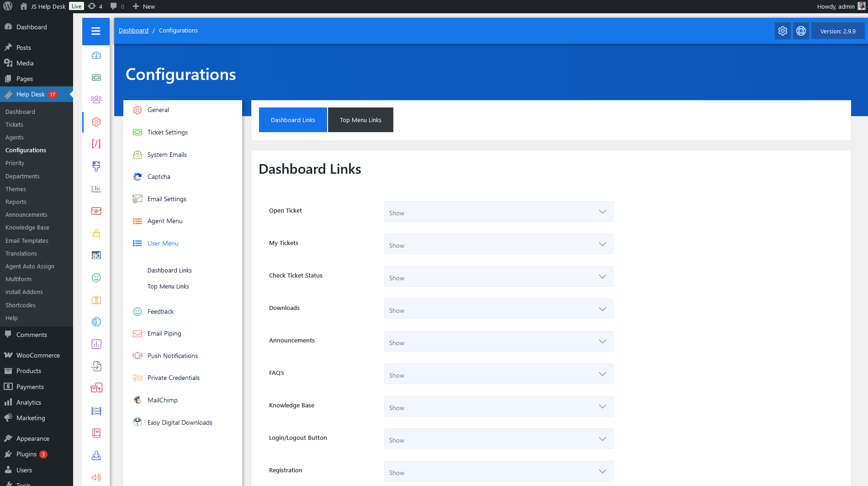This screenshot has width=868, height=486.
Task: Open the Email Piping configuration section
Action: 164,333
